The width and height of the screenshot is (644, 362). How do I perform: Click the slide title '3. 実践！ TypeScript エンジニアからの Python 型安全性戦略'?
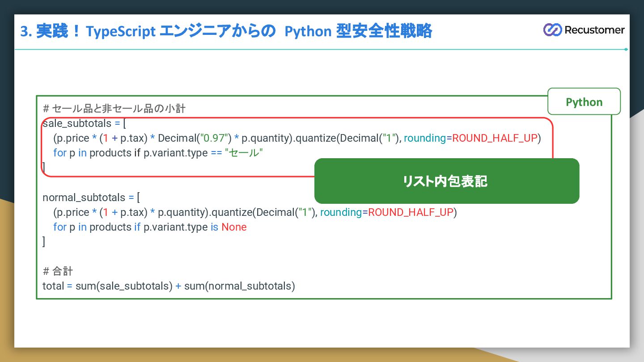(x=226, y=31)
